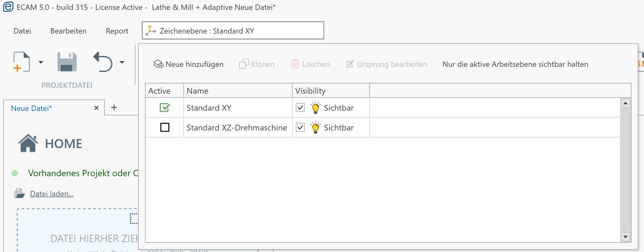Select the Standard XY name cell

click(x=238, y=108)
